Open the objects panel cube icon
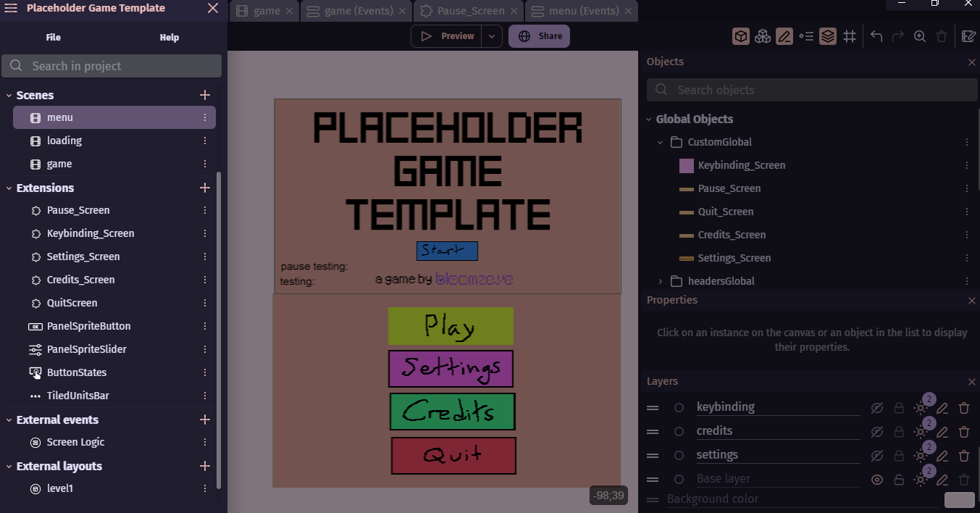Screen dimensions: 980x513 pyautogui.click(x=740, y=36)
